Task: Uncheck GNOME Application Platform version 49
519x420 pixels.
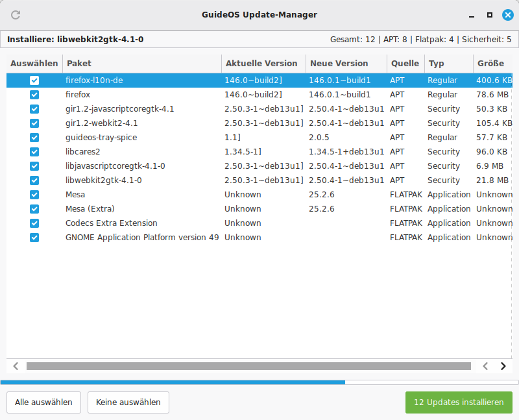Action: 34,238
